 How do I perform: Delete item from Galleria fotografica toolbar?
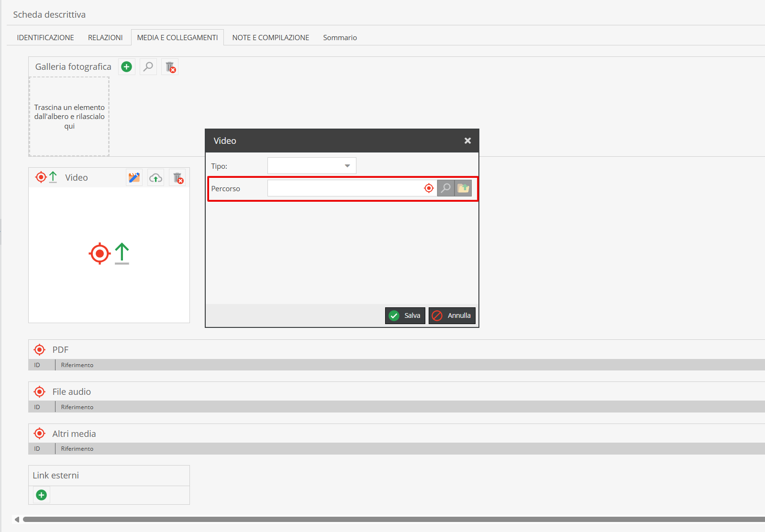pyautogui.click(x=170, y=67)
